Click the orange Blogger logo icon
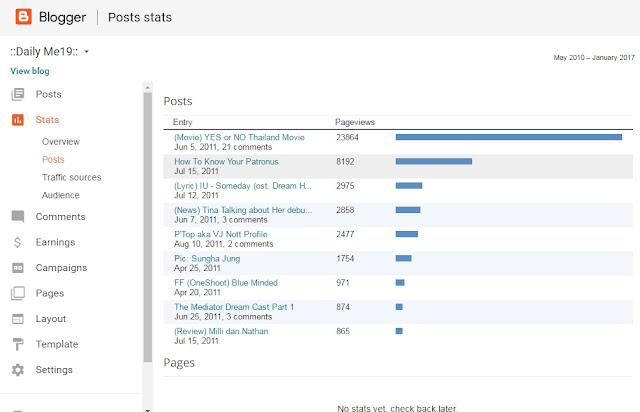This screenshot has height=412, width=640. [23, 17]
